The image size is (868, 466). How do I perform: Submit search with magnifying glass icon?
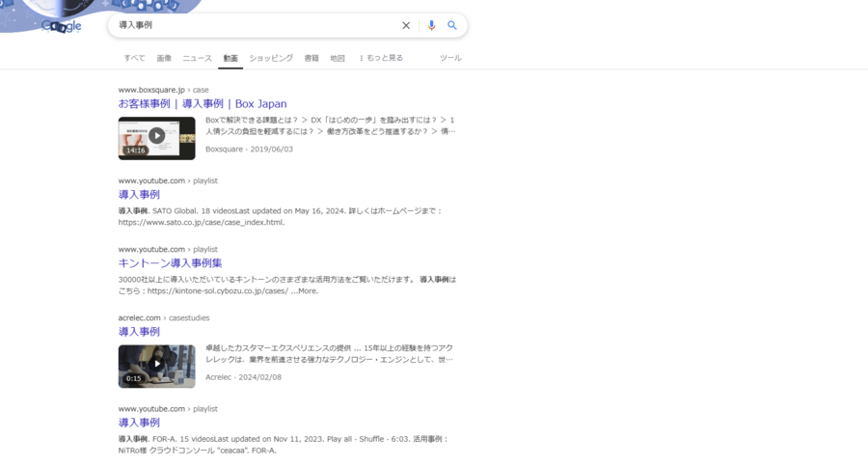tap(452, 25)
